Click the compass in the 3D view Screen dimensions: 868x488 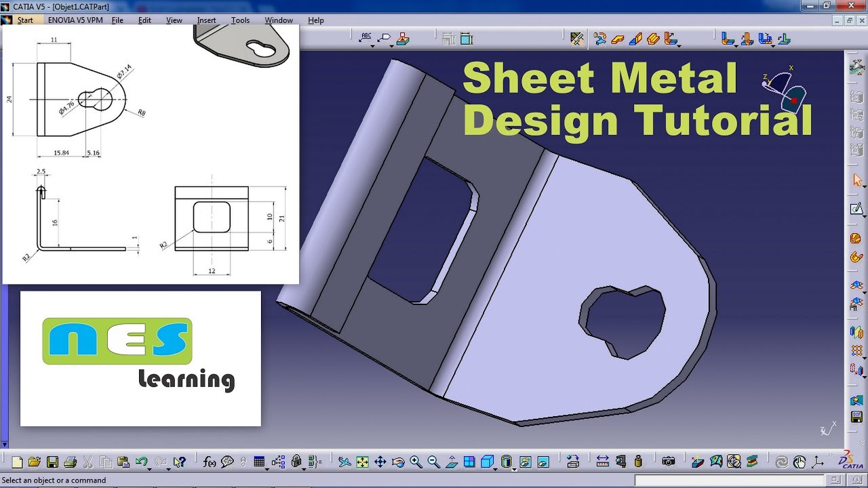pyautogui.click(x=785, y=90)
